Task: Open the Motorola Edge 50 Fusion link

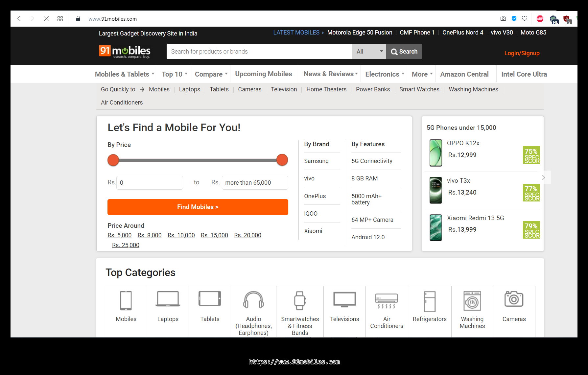Action: tap(360, 33)
